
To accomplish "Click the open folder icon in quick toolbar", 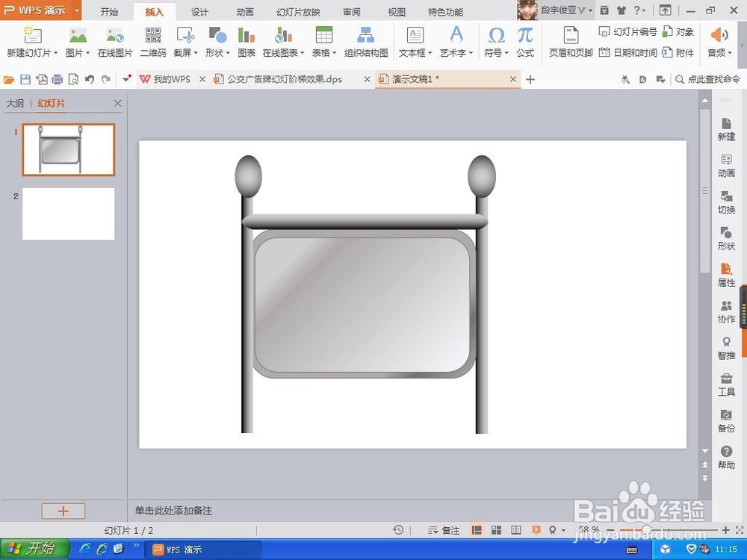I will (9, 80).
